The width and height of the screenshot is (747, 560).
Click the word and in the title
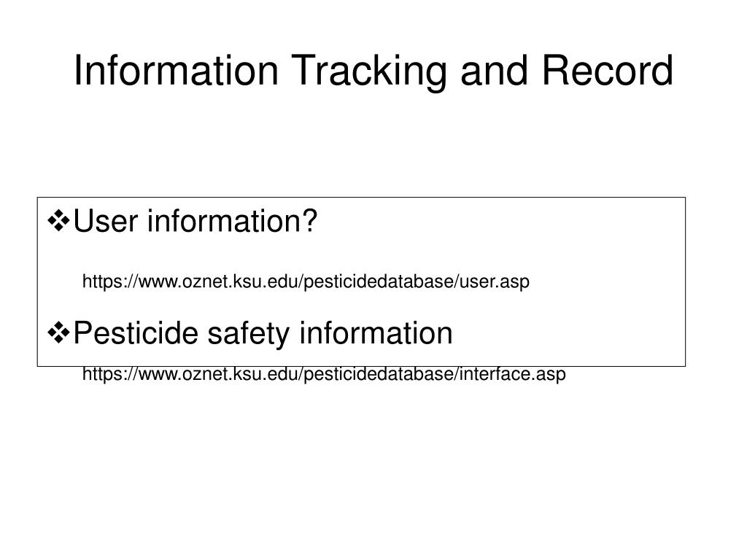tap(494, 71)
